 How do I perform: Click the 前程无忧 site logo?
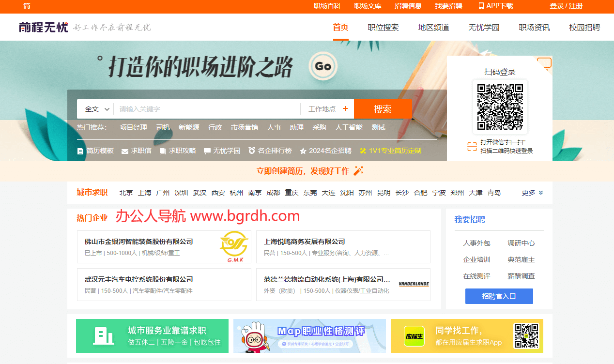[x=43, y=27]
